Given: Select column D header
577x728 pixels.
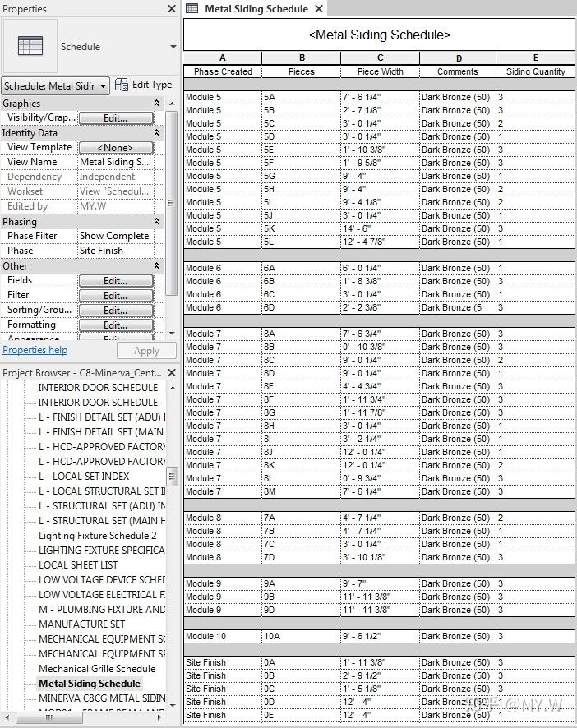Looking at the screenshot, I should coord(458,58).
